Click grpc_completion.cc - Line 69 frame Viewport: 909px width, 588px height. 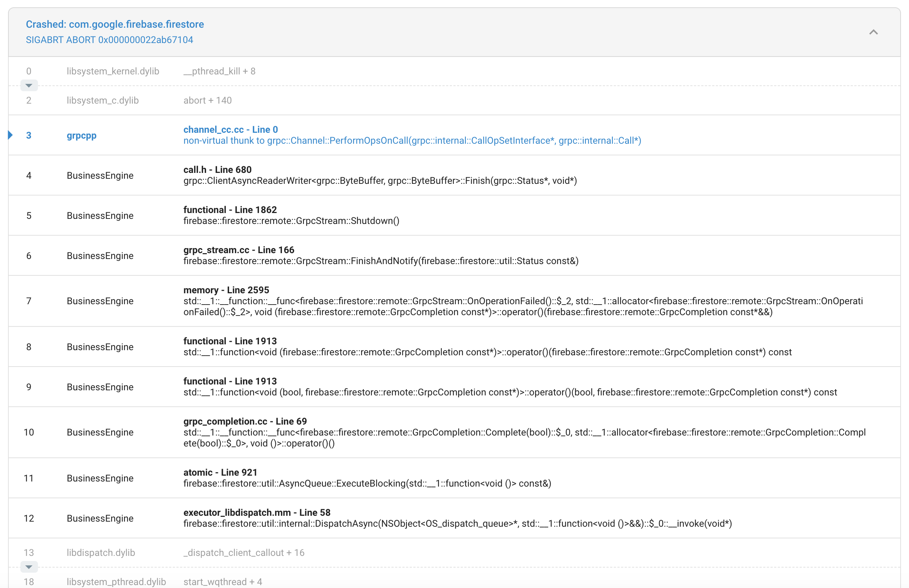tap(245, 421)
